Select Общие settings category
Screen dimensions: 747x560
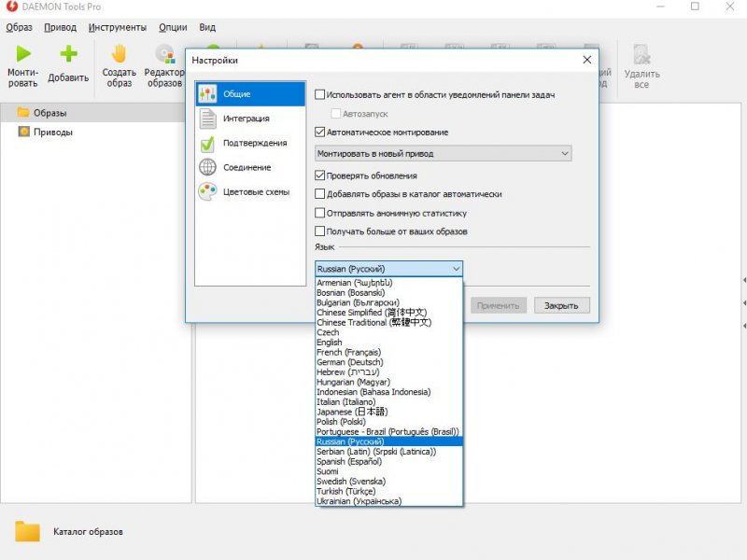click(250, 94)
